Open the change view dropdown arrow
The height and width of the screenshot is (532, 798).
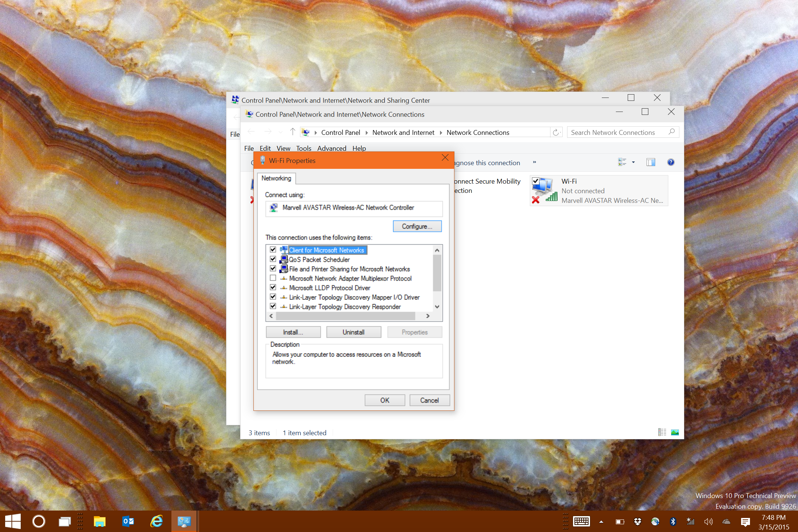click(633, 162)
